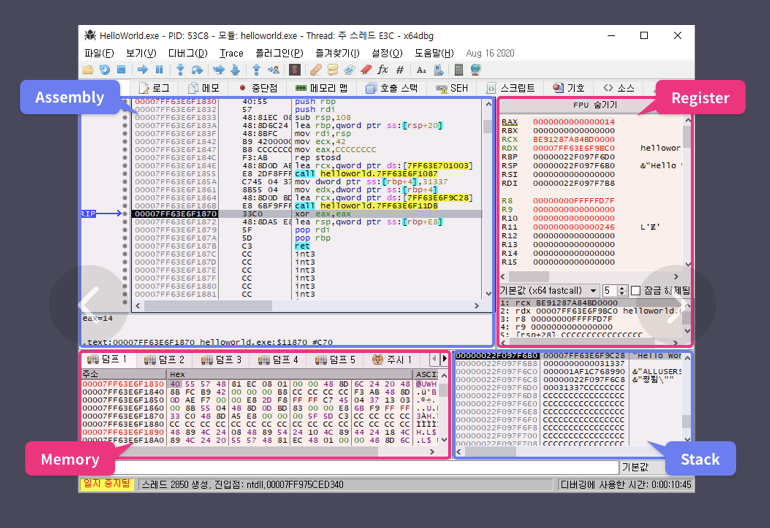
Task: Toggle breakpoint dot at address 00007FF63E6F1847
Action: tap(125, 149)
